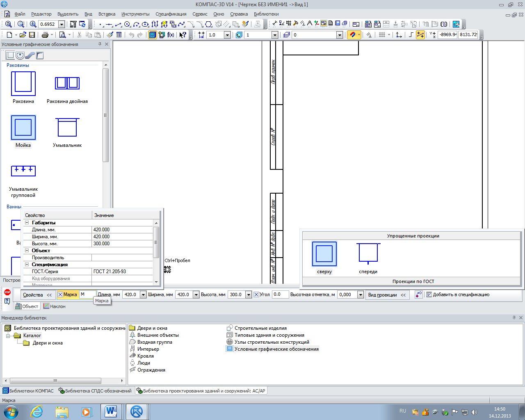
Task: Open the Библиотеки menu
Action: [x=266, y=14]
